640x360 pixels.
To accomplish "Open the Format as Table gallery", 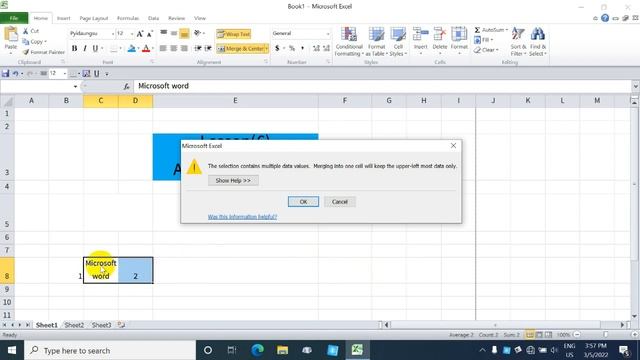I will coord(376,42).
